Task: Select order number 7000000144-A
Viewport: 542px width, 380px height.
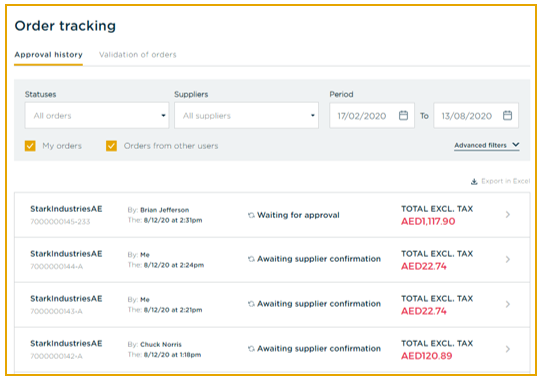Action: pyautogui.click(x=57, y=267)
